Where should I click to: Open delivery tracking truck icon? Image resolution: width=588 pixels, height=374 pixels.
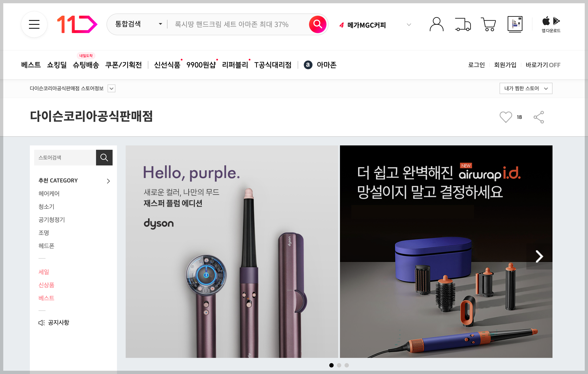[463, 24]
